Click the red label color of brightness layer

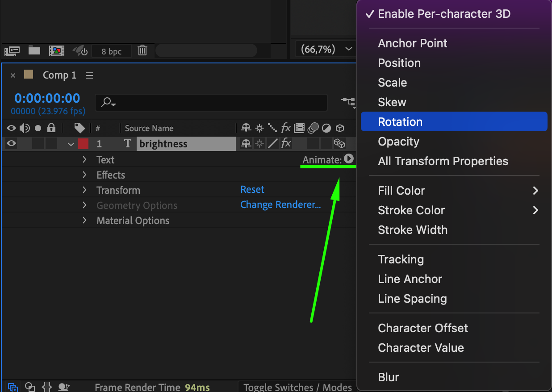pyautogui.click(x=83, y=144)
